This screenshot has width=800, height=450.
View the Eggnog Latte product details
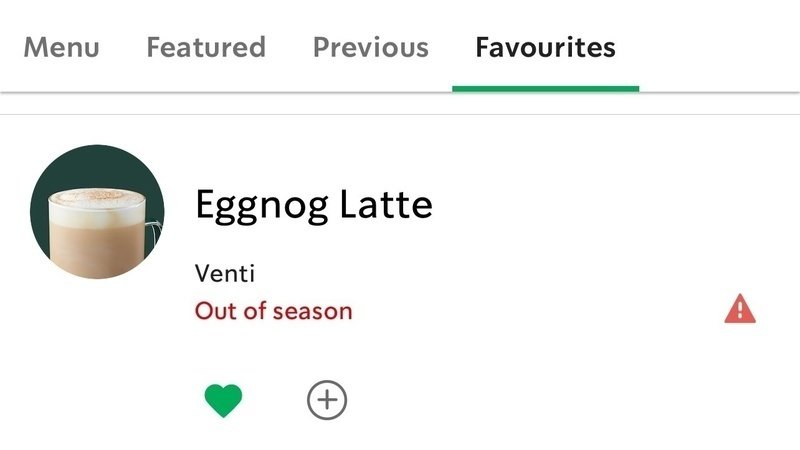click(x=313, y=205)
